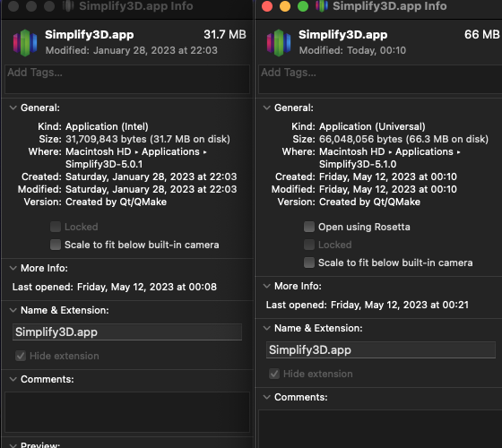Viewport: 502px width, 448px height.
Task: Click the Comments text box in left window
Action: click(x=127, y=412)
